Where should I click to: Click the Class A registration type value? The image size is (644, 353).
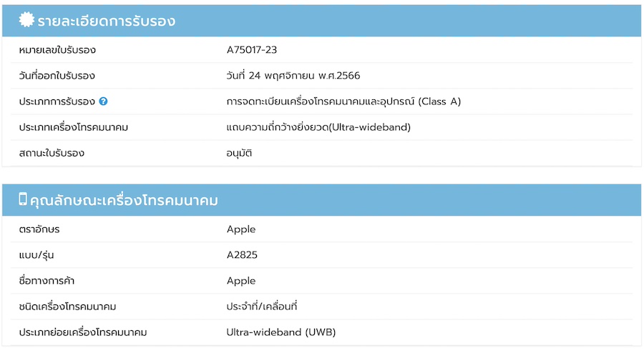[343, 101]
